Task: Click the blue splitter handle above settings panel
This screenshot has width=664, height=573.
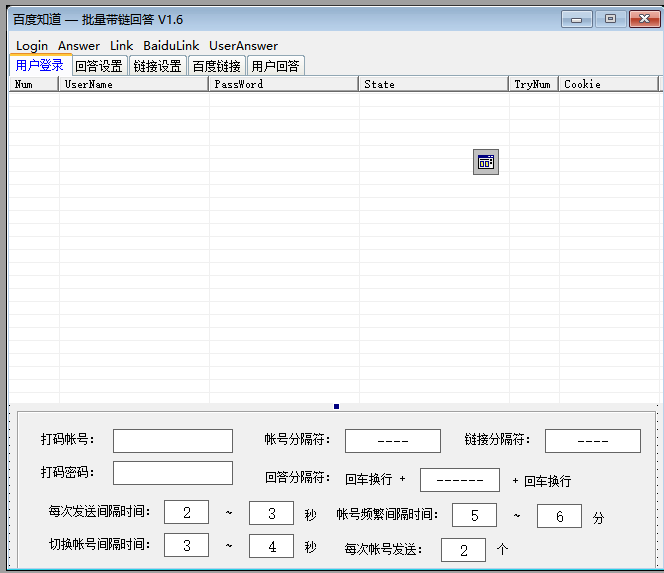Action: [x=336, y=407]
